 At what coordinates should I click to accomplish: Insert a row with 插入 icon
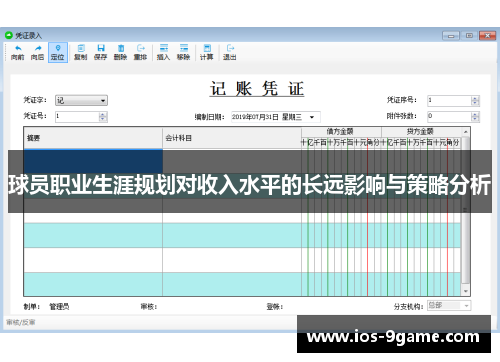click(164, 52)
